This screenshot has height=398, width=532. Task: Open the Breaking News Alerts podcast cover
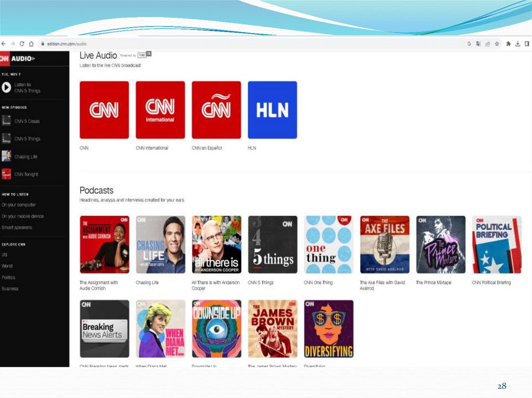click(x=104, y=328)
